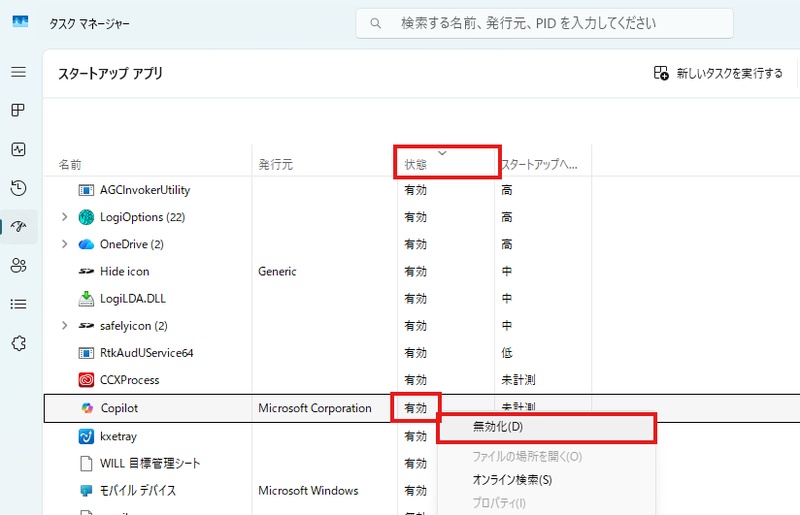Click the CCXProcess Creative Cloud icon

[86, 380]
